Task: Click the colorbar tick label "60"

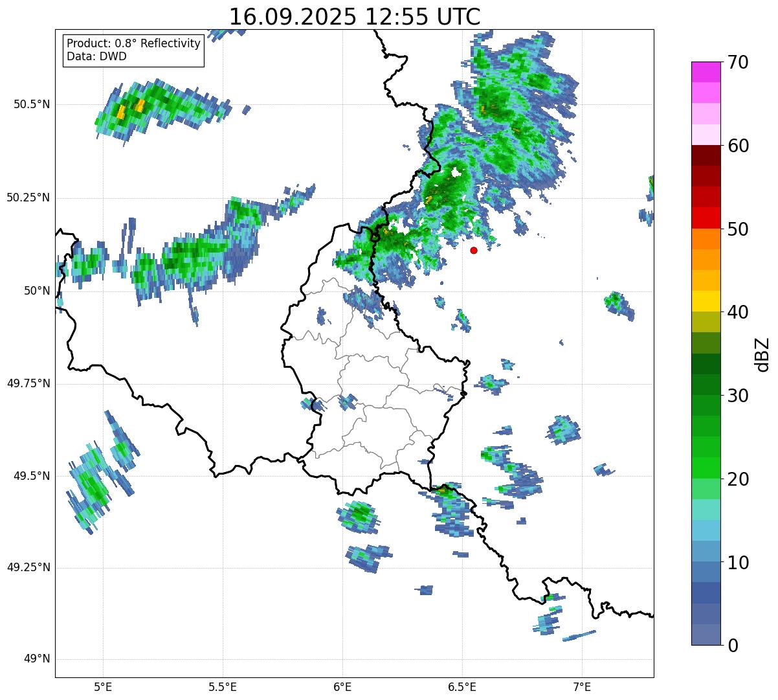Action: (x=739, y=146)
